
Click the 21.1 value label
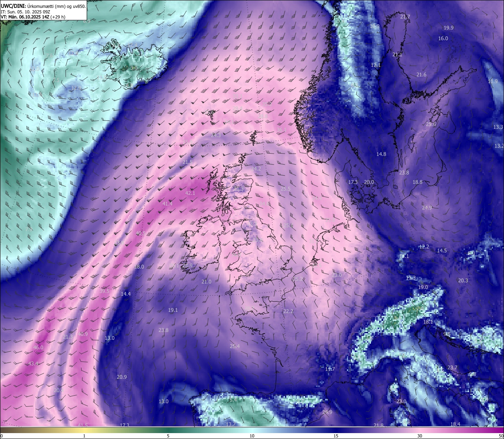(397, 54)
